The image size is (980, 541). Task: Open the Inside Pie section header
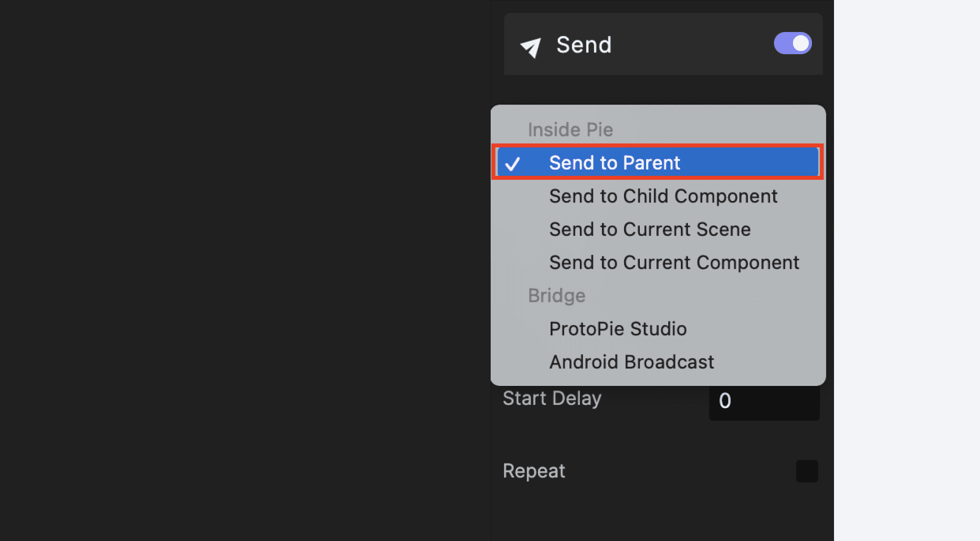point(570,129)
